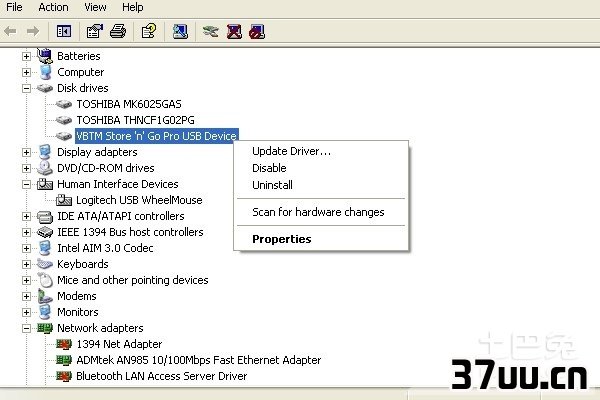Open the File menu
Screen dimensions: 600x400
pos(14,7)
